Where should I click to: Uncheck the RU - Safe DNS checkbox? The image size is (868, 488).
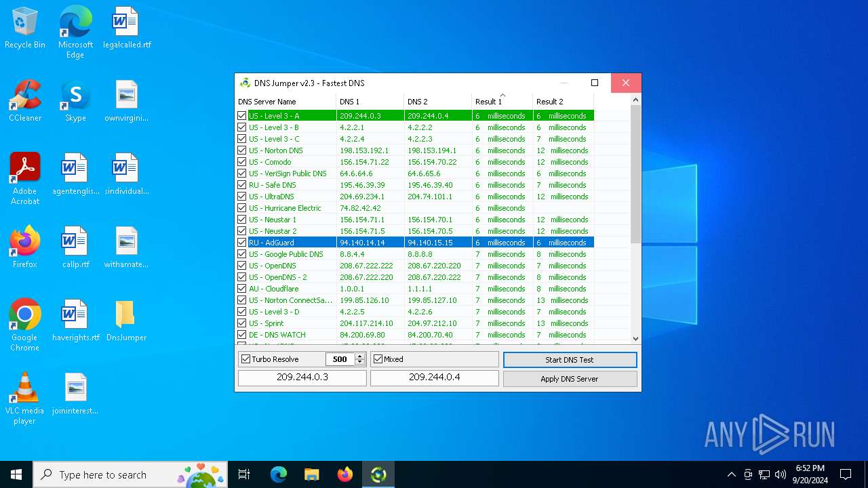(x=242, y=185)
